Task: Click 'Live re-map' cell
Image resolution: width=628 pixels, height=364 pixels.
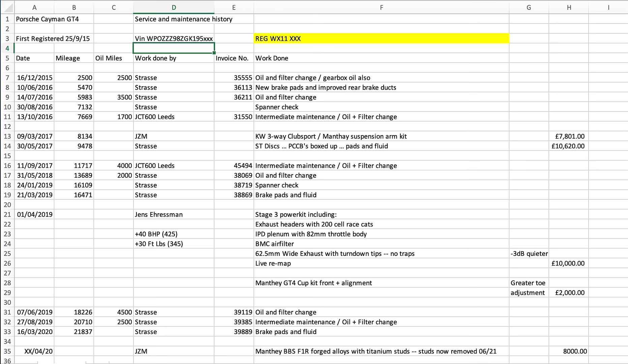Action: tap(381, 263)
